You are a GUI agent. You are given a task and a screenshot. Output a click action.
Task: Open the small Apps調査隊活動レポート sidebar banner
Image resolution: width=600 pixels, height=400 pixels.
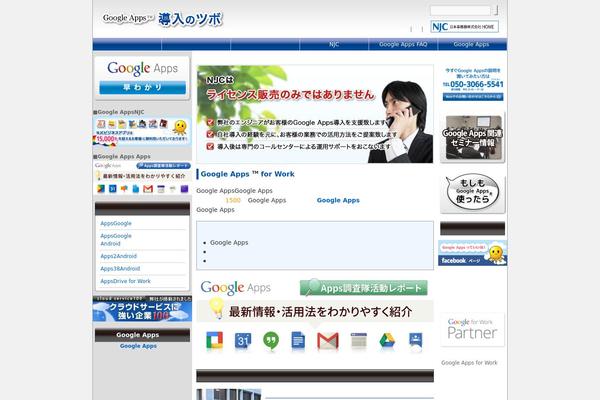[x=142, y=178]
